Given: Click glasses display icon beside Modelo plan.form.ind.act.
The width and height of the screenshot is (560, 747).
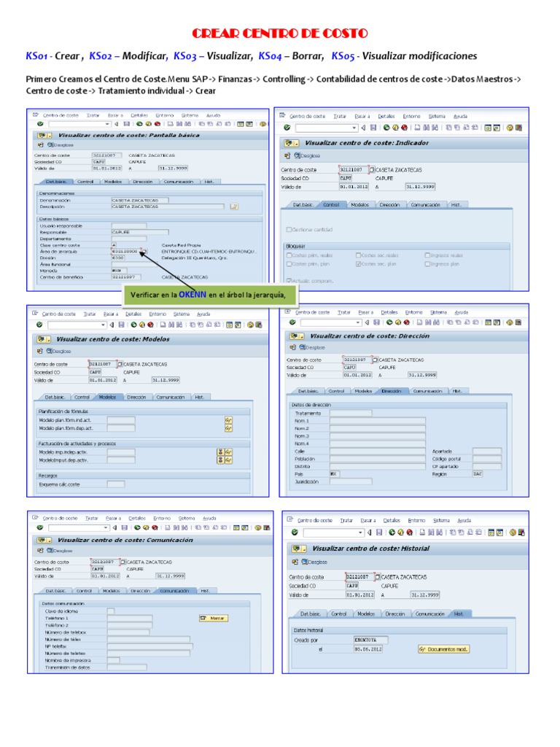Looking at the screenshot, I should [228, 420].
